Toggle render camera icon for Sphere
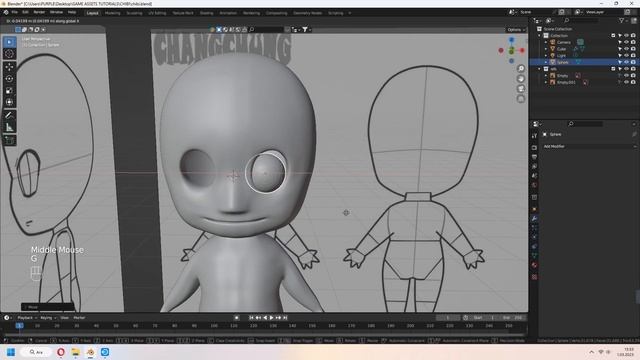The image size is (640, 360). (x=633, y=62)
